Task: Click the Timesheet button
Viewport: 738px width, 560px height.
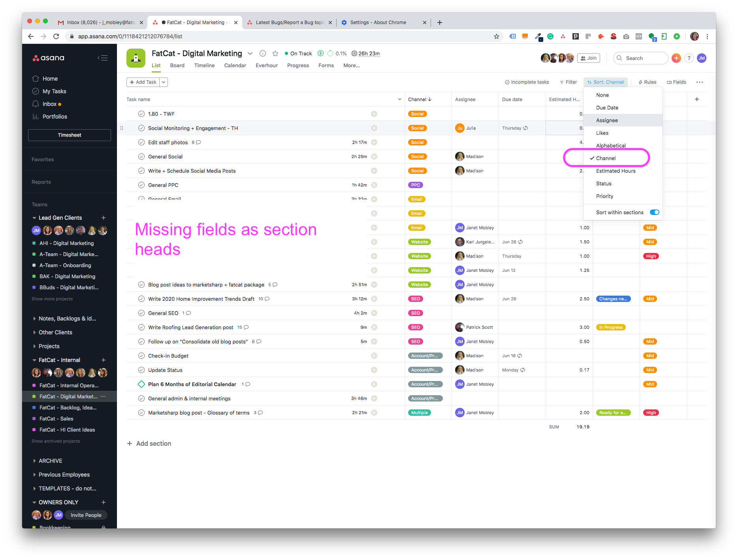Action: tap(70, 135)
